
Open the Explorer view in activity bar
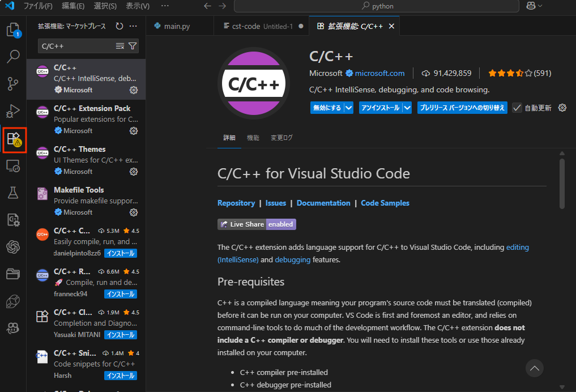[x=13, y=29]
